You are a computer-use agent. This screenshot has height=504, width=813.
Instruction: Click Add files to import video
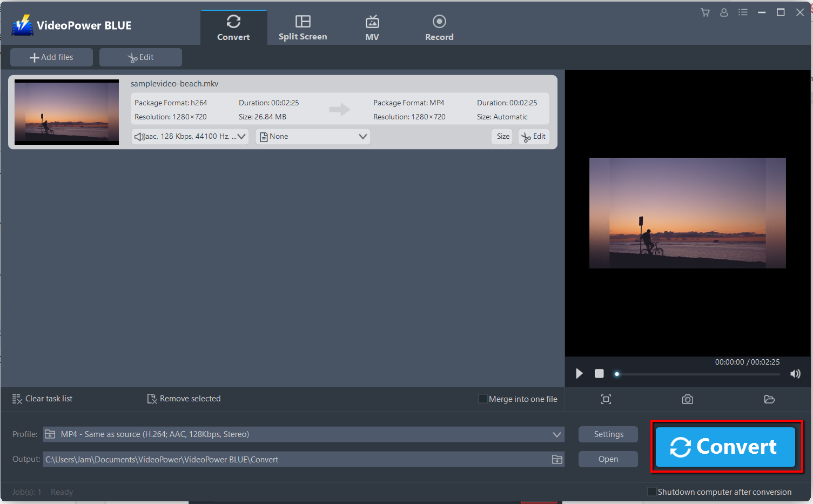[x=51, y=57]
